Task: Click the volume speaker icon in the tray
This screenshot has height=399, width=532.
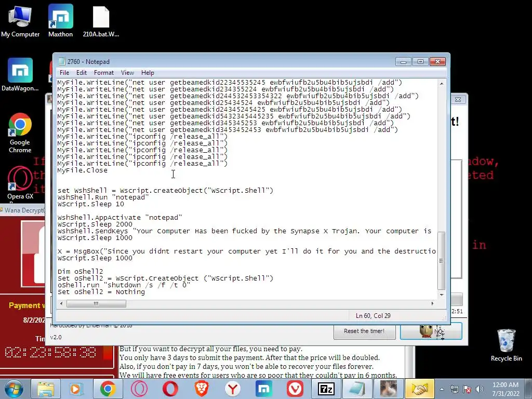Action: [x=480, y=389]
